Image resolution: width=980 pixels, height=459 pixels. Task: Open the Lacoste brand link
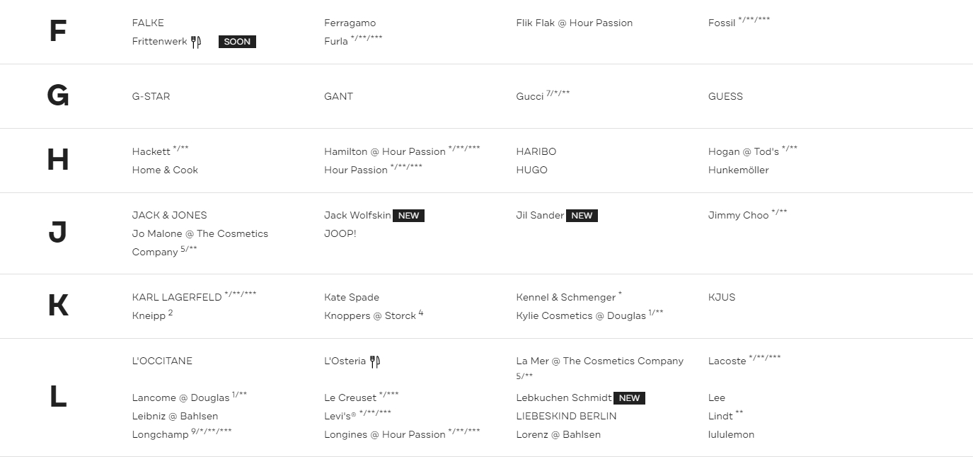pos(727,361)
